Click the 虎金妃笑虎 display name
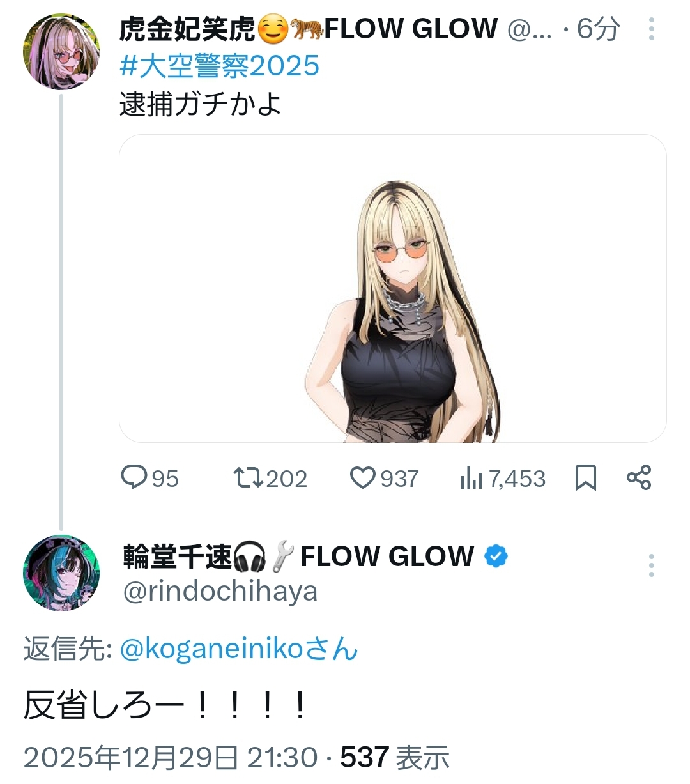 pyautogui.click(x=187, y=29)
